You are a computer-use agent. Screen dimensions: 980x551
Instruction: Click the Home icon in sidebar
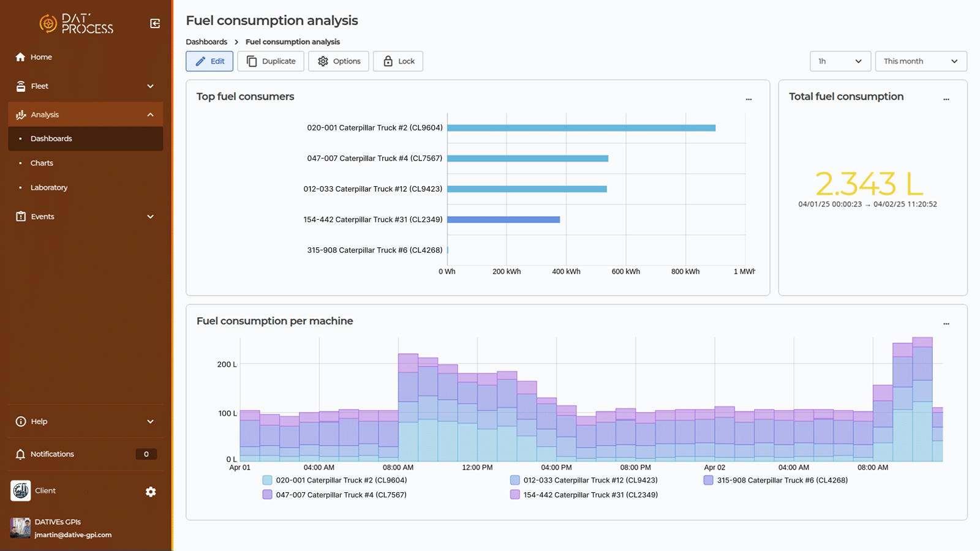point(21,57)
